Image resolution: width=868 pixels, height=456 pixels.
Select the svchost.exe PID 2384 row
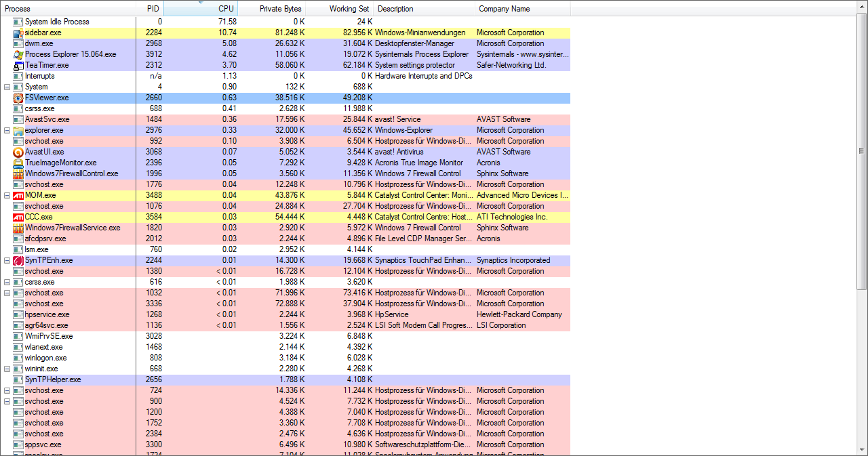pyautogui.click(x=285, y=434)
